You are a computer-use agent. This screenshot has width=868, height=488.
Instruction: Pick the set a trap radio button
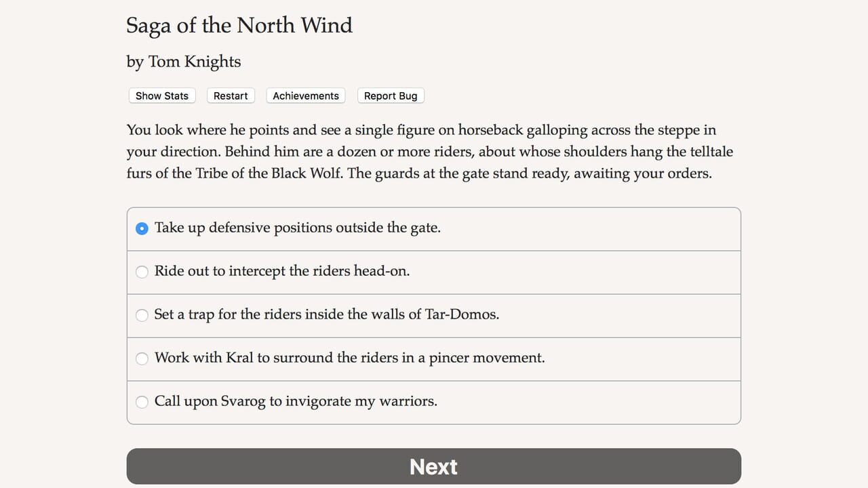[x=142, y=315]
